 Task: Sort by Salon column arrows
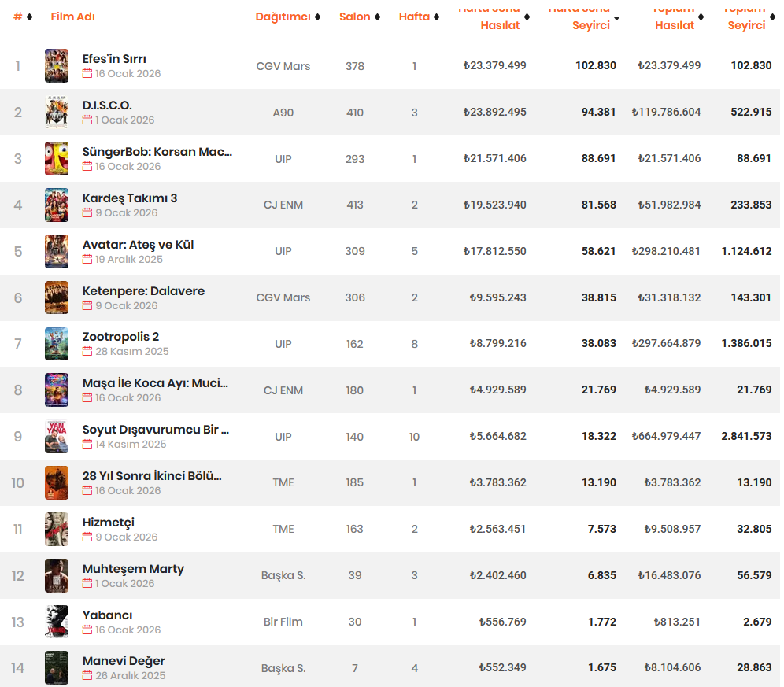click(x=377, y=17)
